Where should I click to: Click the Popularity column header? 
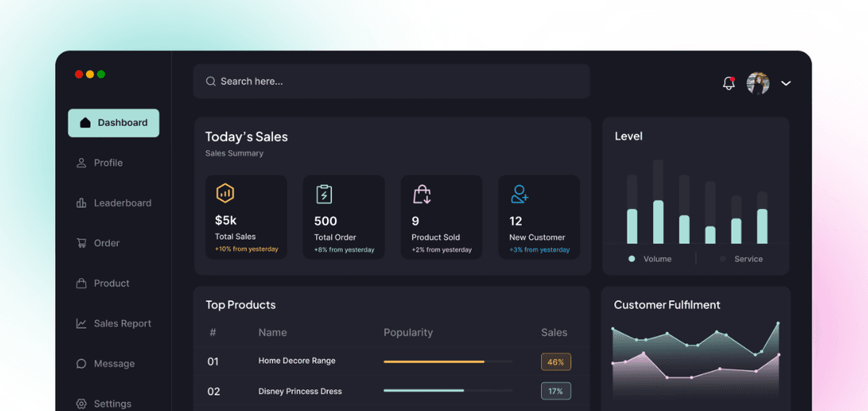tap(408, 333)
